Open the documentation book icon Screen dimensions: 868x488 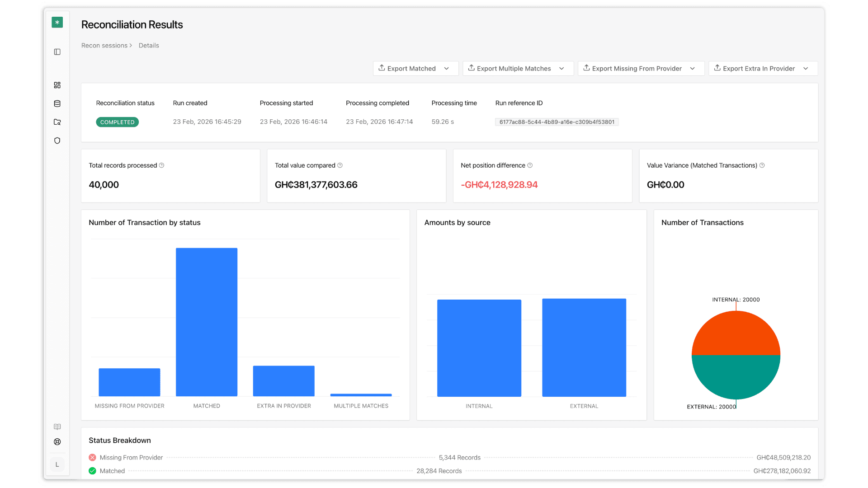(57, 427)
